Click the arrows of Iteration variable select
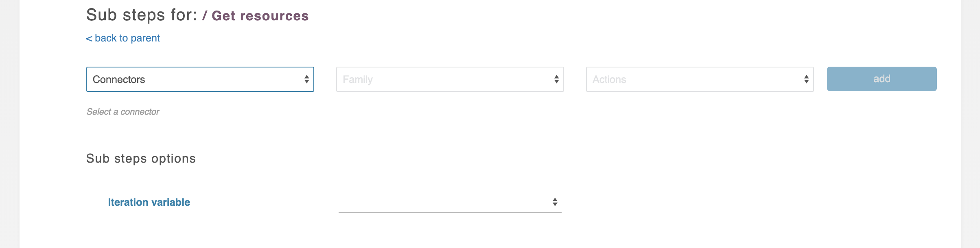Viewport: 980px width, 248px height. [x=555, y=202]
